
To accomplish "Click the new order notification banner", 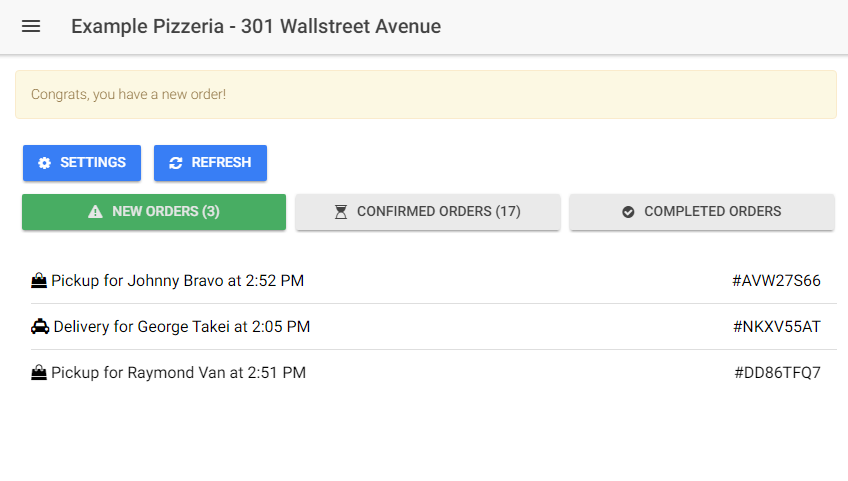I will coord(426,95).
